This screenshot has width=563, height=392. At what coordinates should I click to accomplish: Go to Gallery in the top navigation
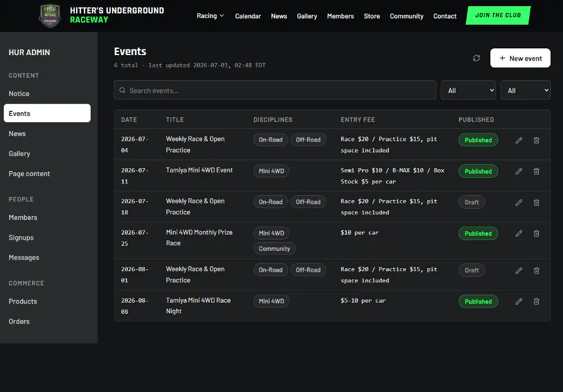(307, 16)
